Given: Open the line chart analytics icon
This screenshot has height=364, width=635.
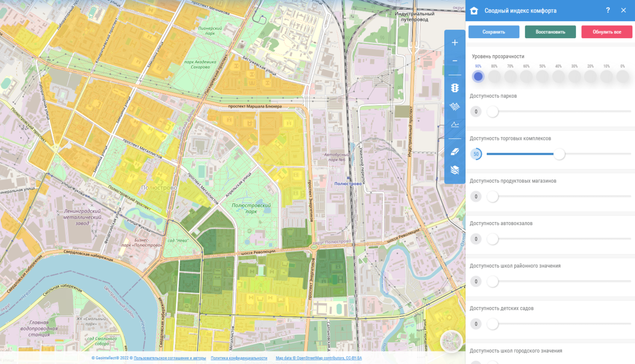Looking at the screenshot, I should (454, 125).
